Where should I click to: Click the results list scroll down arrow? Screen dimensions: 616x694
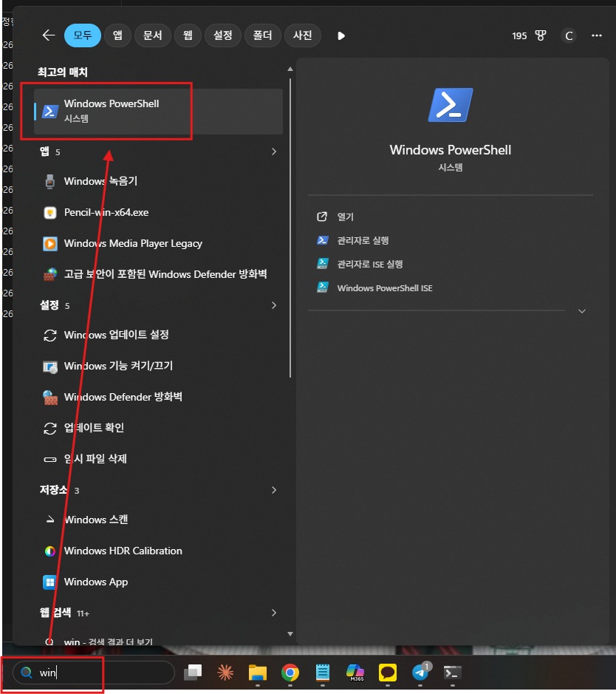coord(290,634)
